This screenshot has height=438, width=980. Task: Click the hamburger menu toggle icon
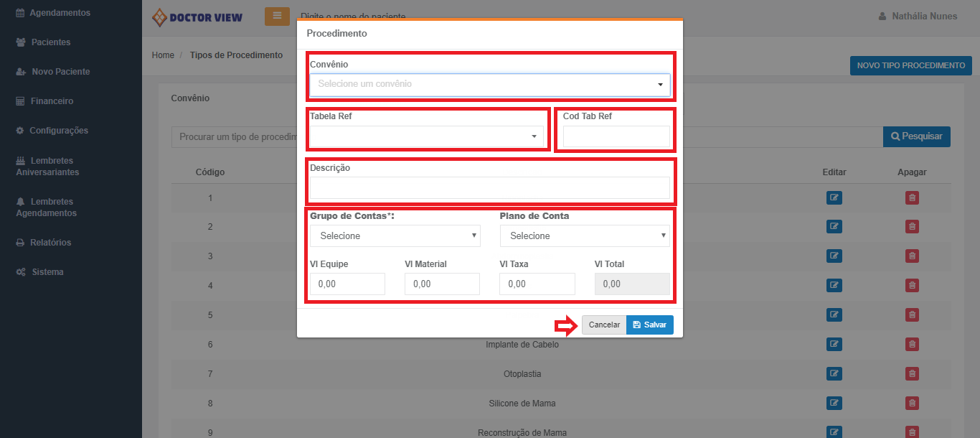point(277,17)
